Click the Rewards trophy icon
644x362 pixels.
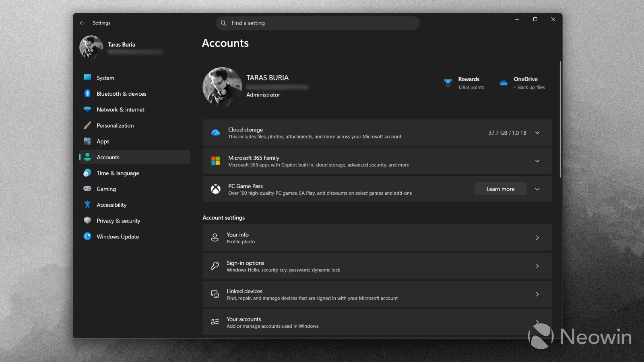448,82
